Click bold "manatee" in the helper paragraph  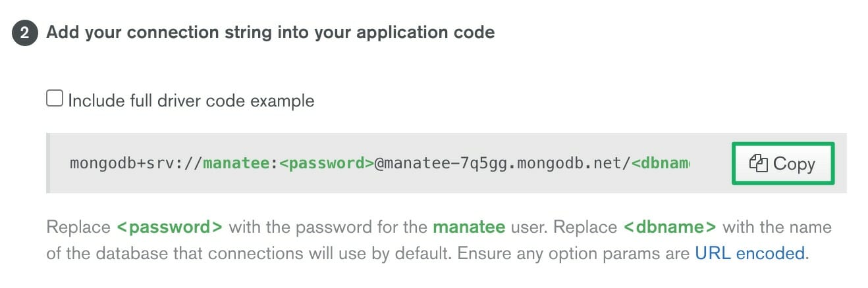pos(469,228)
